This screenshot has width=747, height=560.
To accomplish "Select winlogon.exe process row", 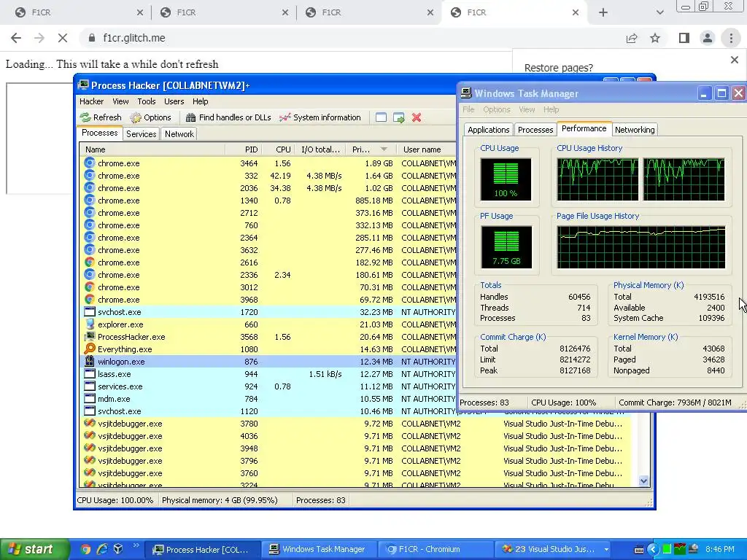I will (x=267, y=362).
